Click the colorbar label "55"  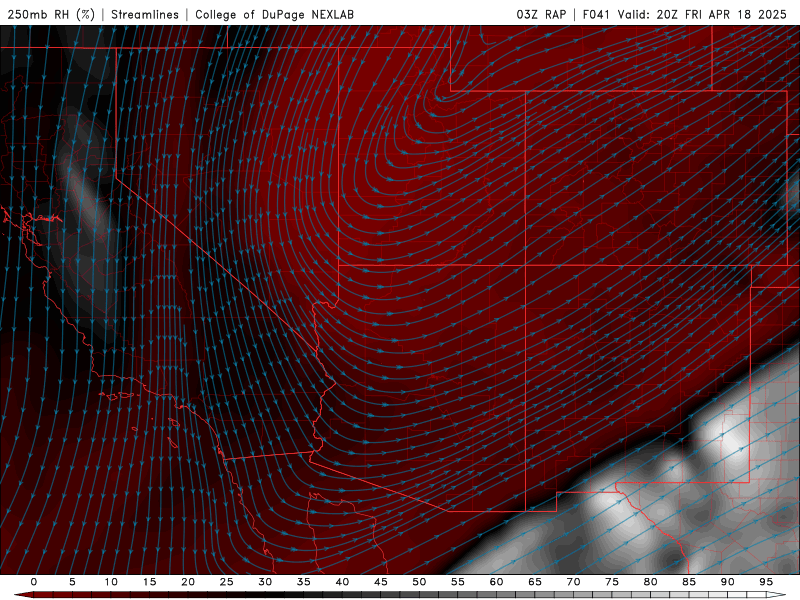click(458, 582)
